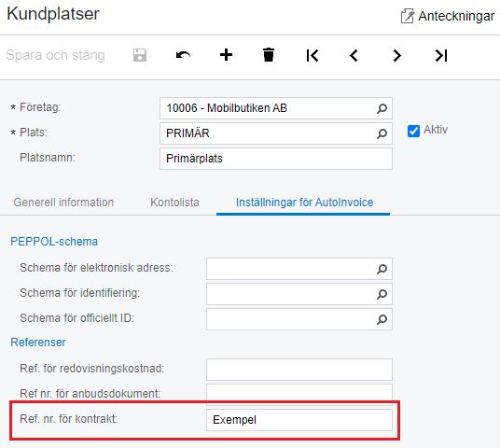Go to the first record
500x448 pixels.
312,55
